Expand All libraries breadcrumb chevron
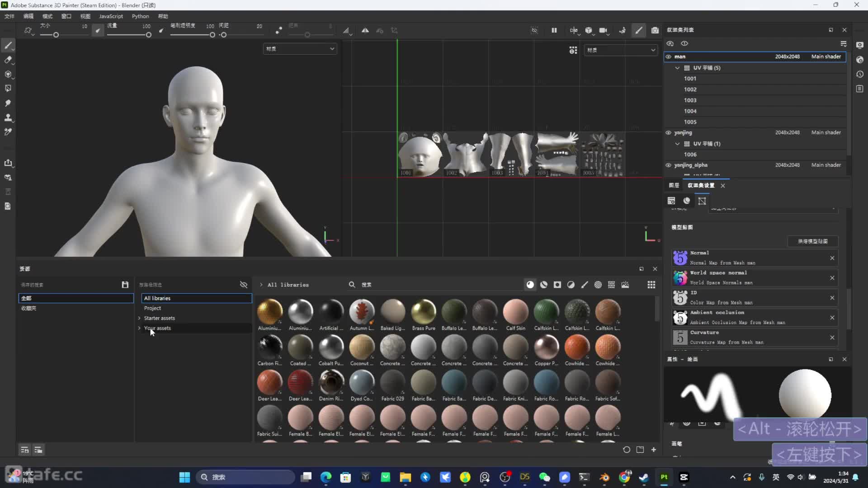The image size is (868, 488). tap(261, 285)
